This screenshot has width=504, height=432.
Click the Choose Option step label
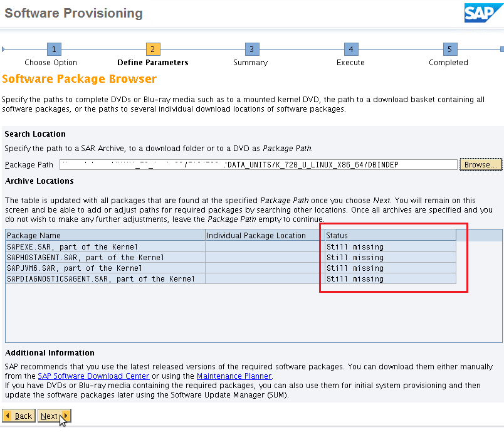tap(51, 62)
